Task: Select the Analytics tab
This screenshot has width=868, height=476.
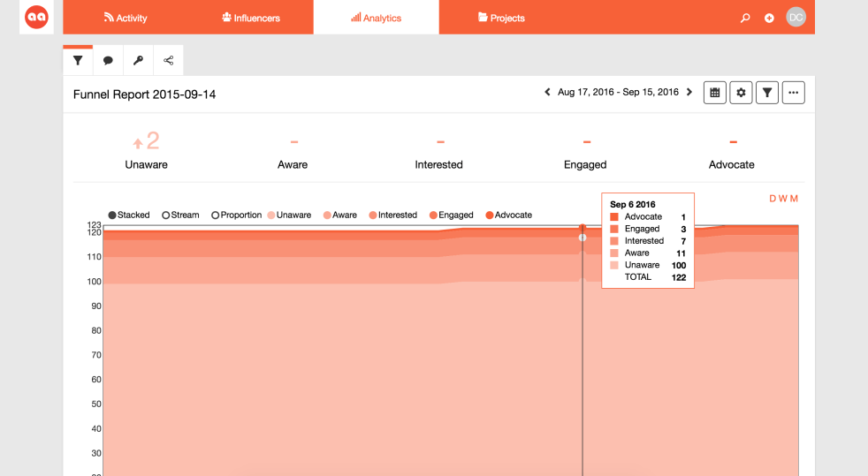Action: coord(376,18)
